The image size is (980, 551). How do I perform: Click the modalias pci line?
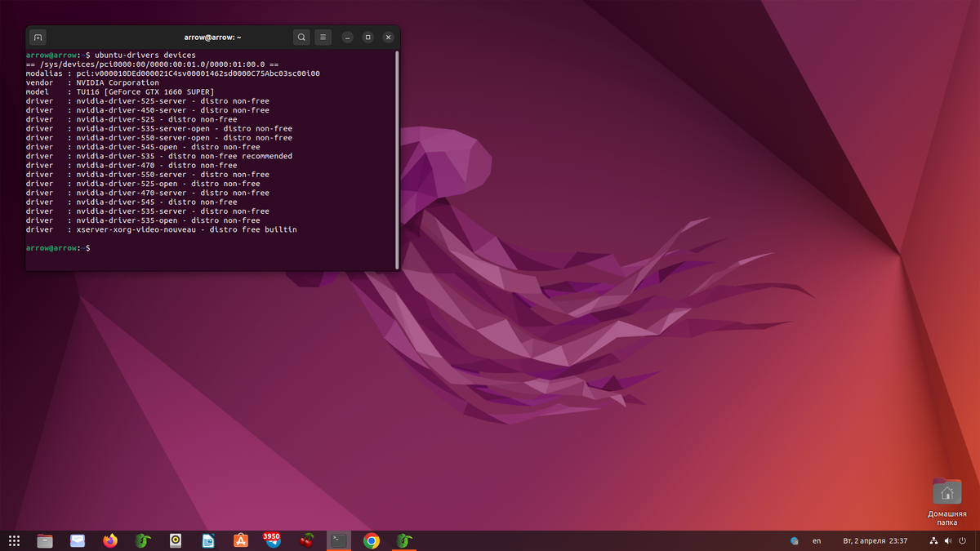tap(173, 73)
